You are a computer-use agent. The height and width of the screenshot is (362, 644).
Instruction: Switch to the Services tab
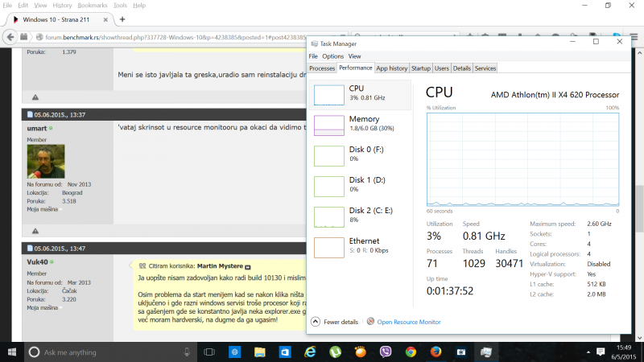(485, 68)
